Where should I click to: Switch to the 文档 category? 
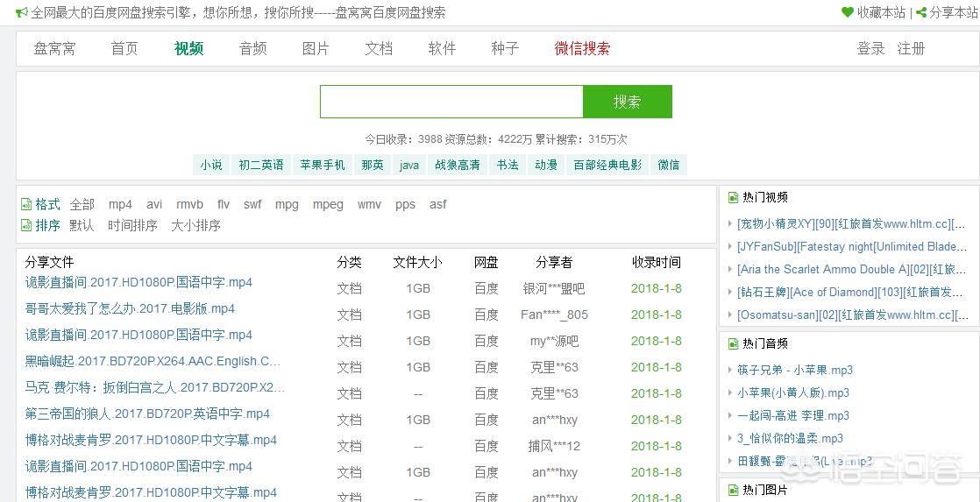pos(379,49)
